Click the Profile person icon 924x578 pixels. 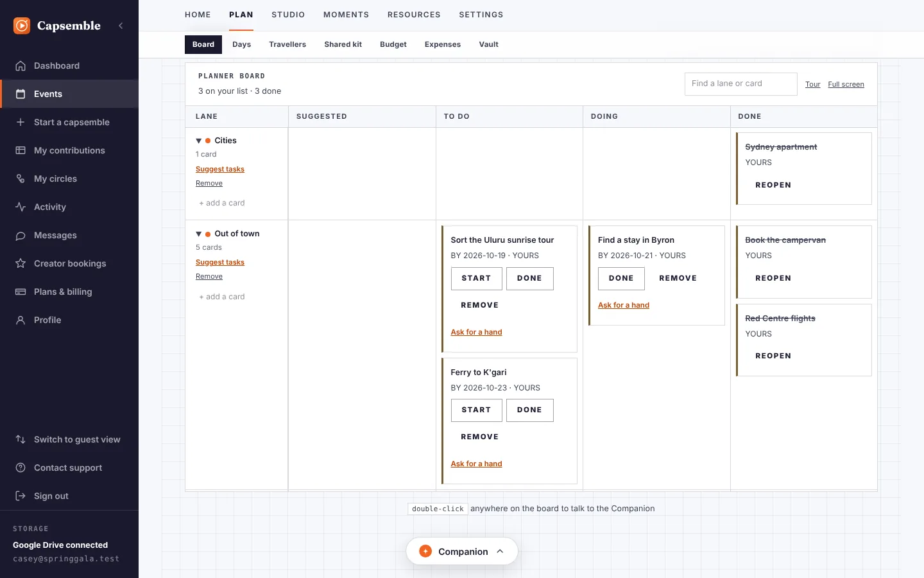(21, 320)
